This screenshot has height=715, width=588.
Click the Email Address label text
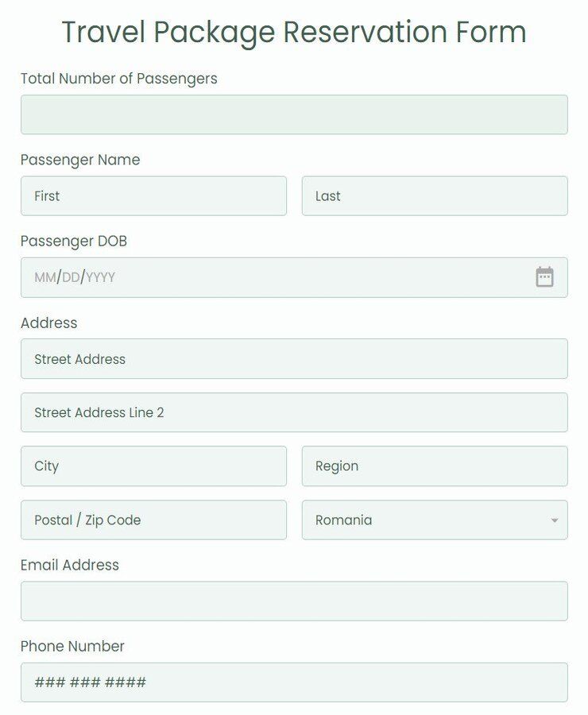pos(70,565)
